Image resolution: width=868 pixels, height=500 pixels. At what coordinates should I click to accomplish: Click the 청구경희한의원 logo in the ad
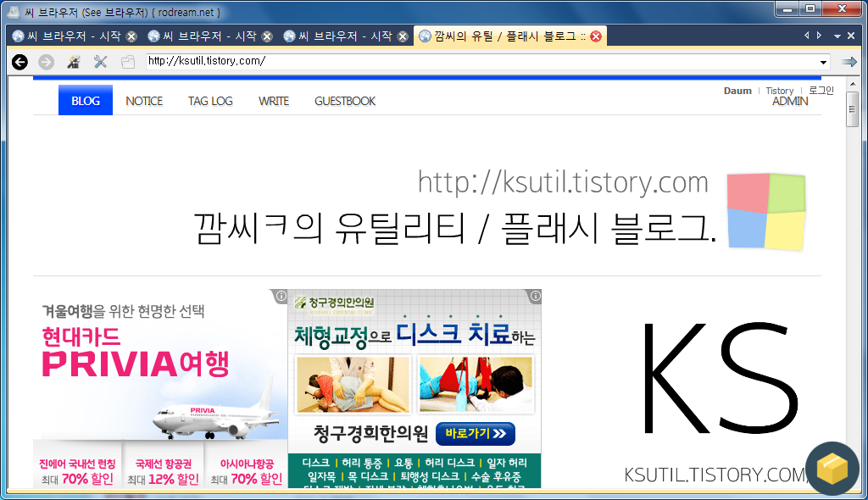334,303
